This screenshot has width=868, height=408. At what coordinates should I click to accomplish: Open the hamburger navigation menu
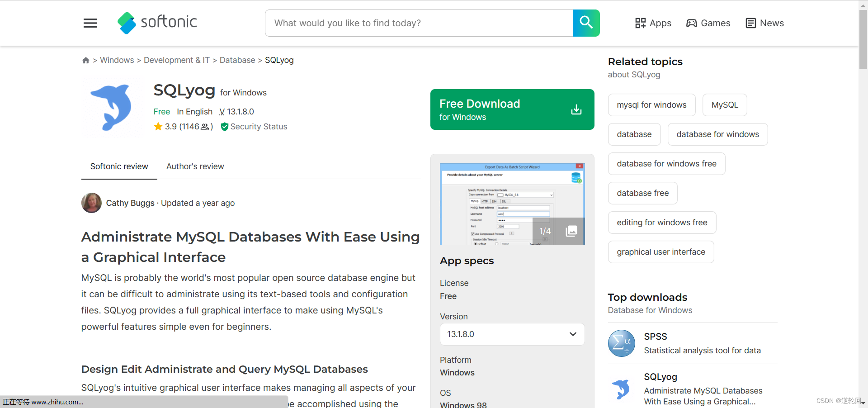pos(90,23)
